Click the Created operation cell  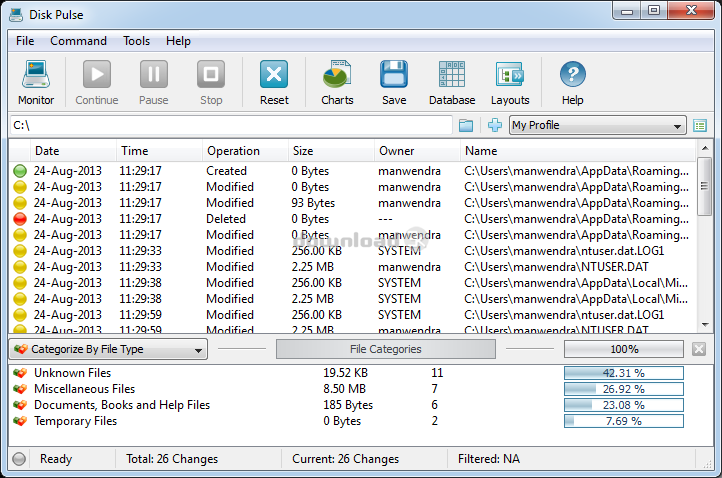pyautogui.click(x=226, y=171)
